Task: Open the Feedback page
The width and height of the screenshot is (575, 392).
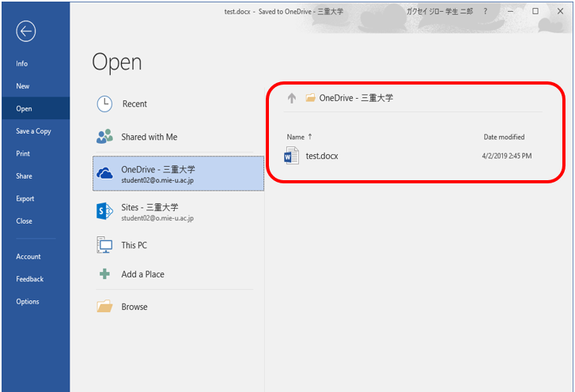Action: pyautogui.click(x=36, y=279)
